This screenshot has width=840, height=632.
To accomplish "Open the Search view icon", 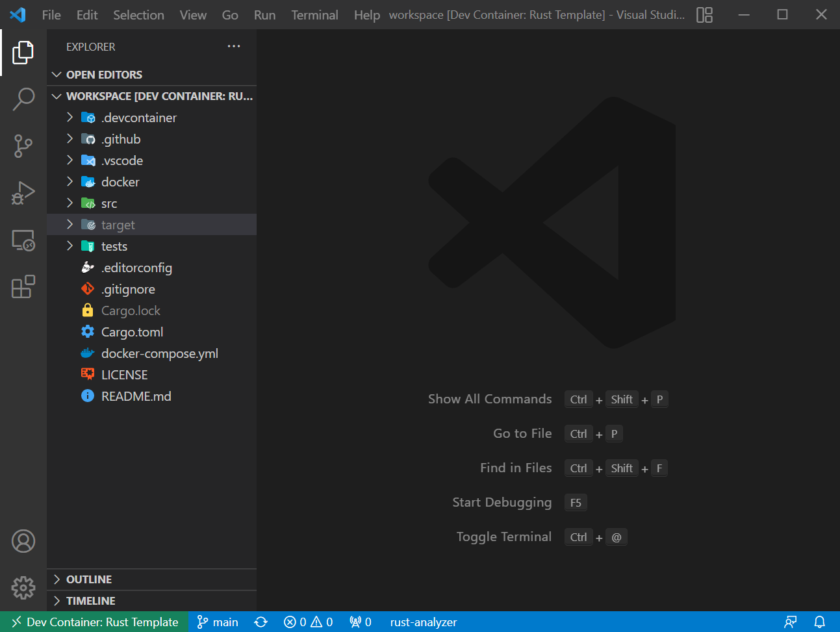I will pyautogui.click(x=23, y=99).
